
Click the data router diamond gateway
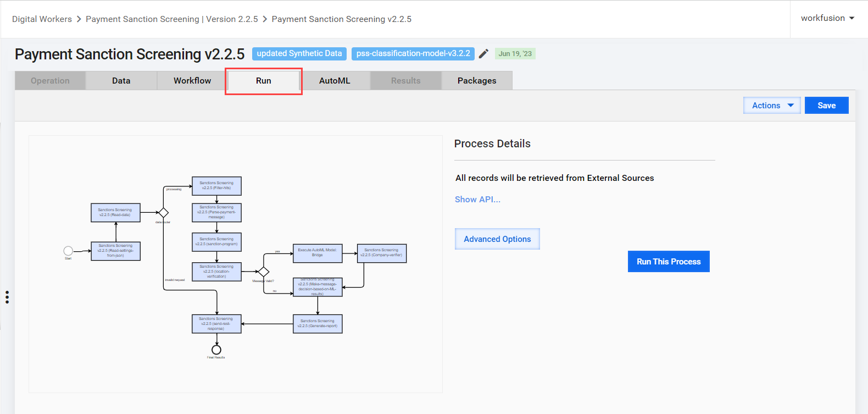click(163, 213)
